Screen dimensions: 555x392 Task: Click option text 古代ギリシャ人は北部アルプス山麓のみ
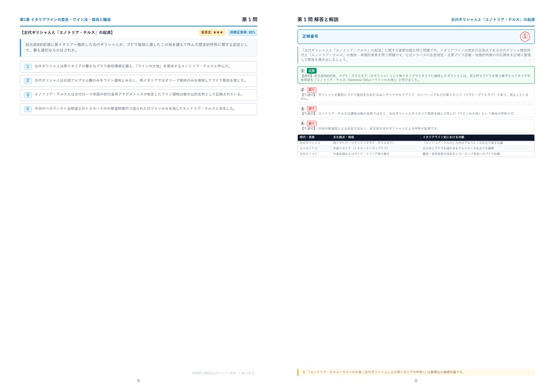click(x=140, y=81)
